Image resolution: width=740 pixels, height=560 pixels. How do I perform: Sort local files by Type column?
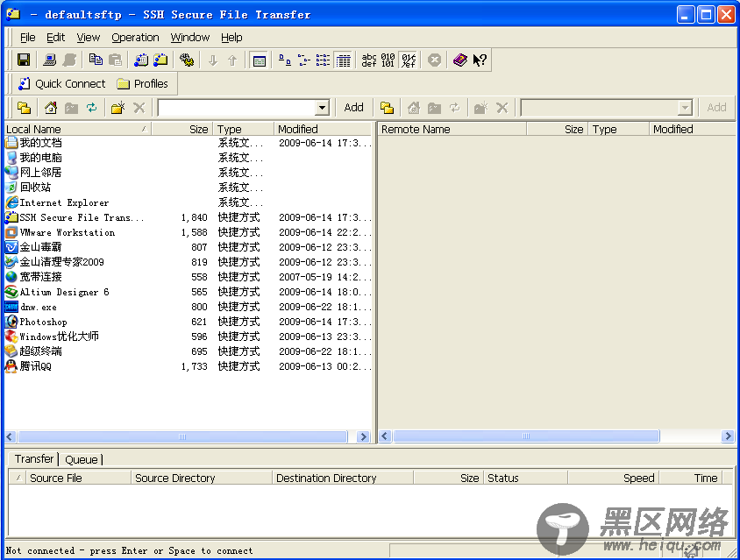pos(243,129)
